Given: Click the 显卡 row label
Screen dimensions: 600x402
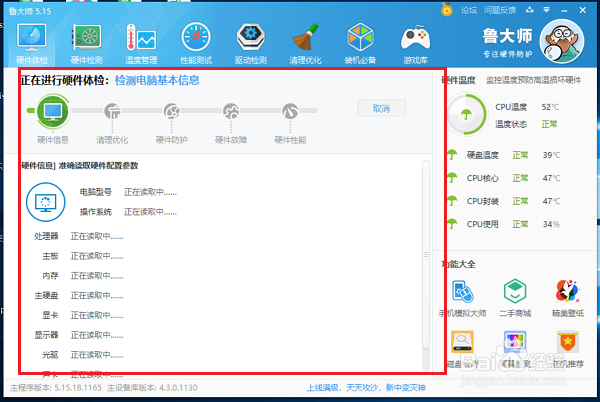Looking at the screenshot, I should pos(50,315).
